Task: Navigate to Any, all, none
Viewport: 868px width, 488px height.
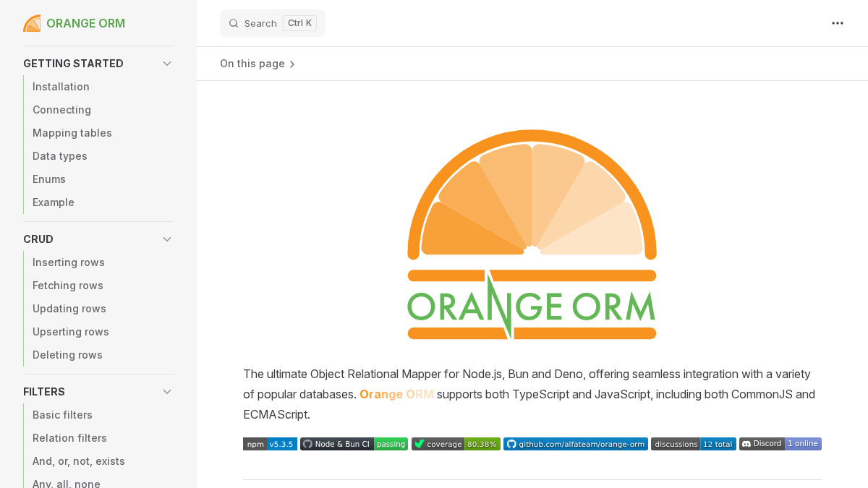Action: (x=67, y=483)
